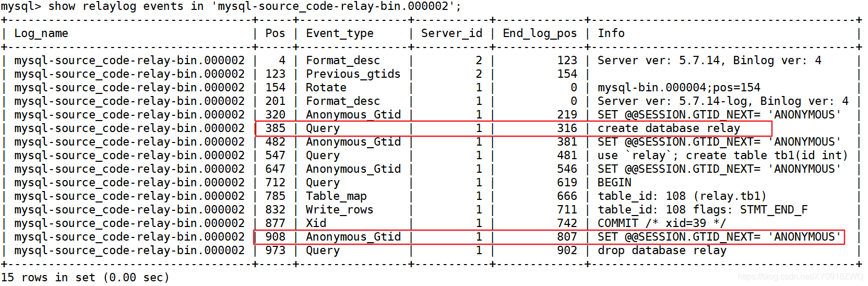This screenshot has height=286, width=868.
Task: Click Event_type cell 'Xid'
Action: pyautogui.click(x=316, y=223)
